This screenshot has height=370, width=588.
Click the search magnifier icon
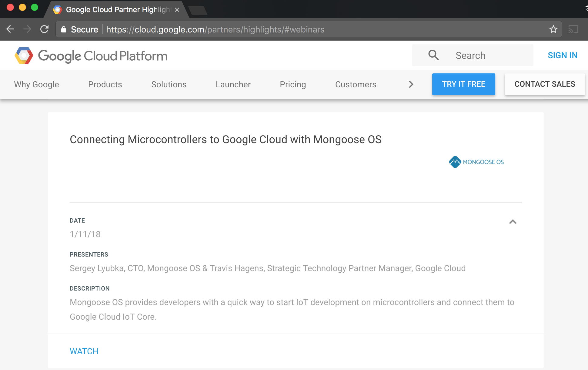[433, 55]
